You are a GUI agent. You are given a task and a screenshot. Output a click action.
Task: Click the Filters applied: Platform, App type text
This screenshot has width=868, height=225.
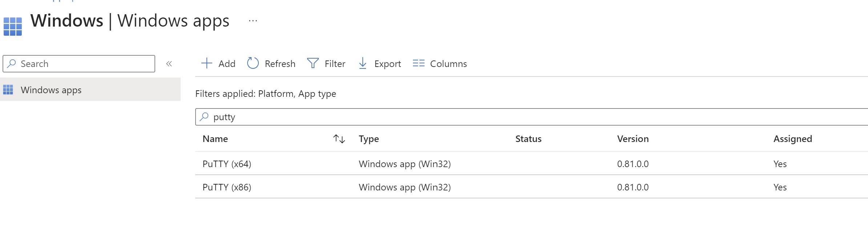pyautogui.click(x=266, y=94)
